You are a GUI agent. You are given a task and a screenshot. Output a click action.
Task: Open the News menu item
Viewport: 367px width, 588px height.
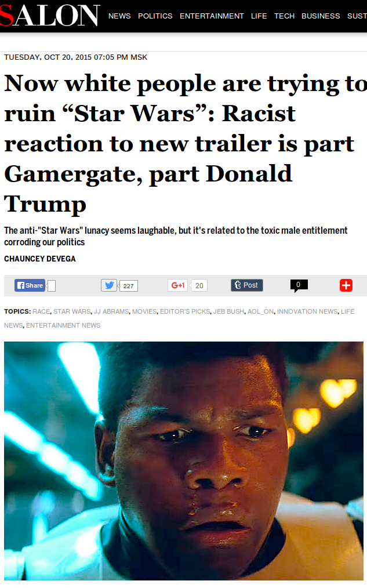[x=119, y=16]
